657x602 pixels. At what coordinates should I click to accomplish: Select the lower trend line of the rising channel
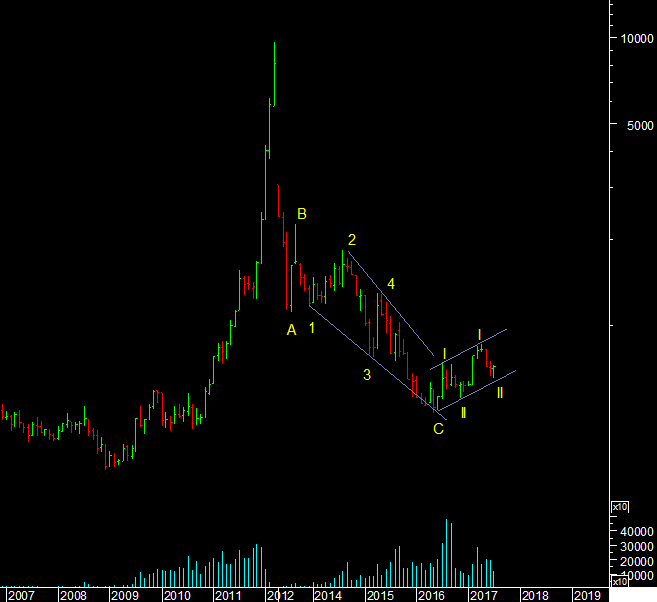click(476, 390)
